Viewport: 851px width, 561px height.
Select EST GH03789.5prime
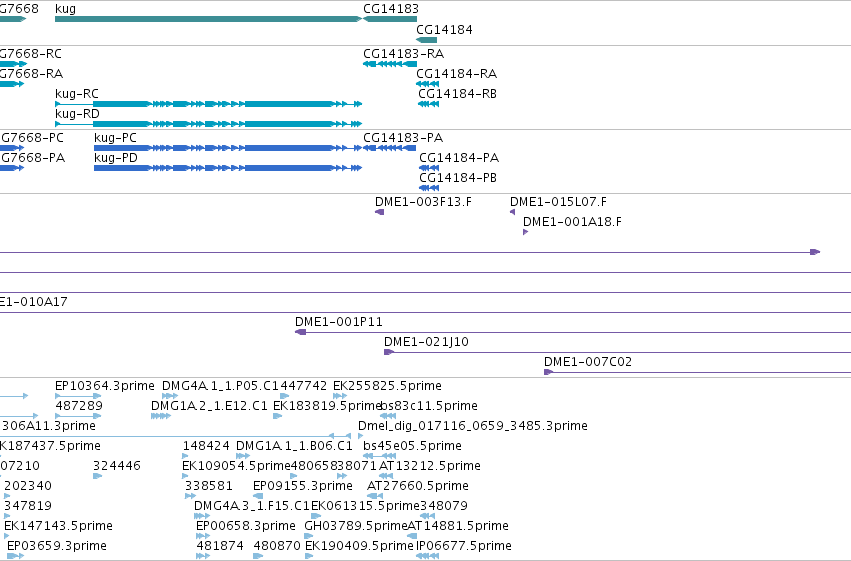(309, 536)
